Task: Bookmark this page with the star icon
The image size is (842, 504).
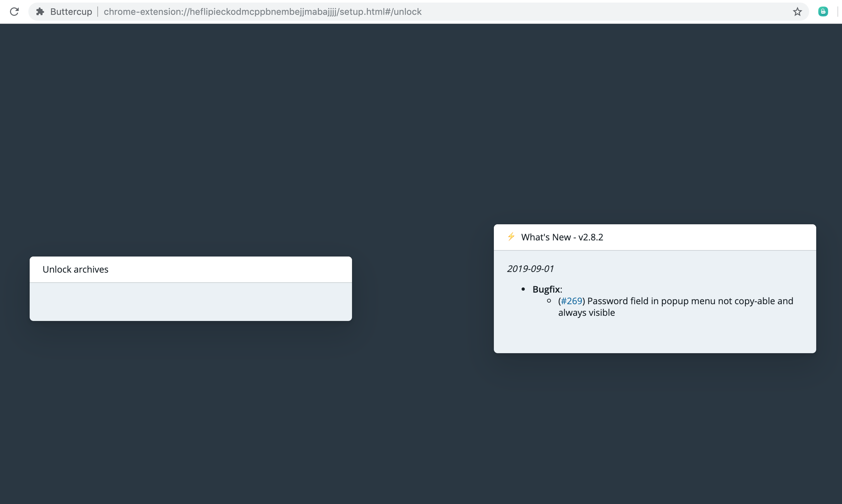Action: [x=797, y=12]
